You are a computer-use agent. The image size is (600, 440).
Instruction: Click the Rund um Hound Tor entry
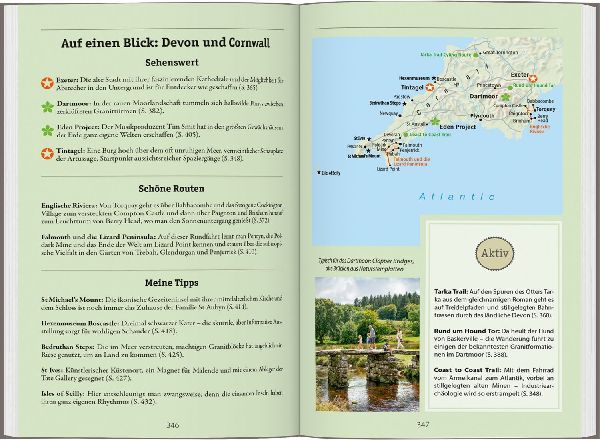494,343
